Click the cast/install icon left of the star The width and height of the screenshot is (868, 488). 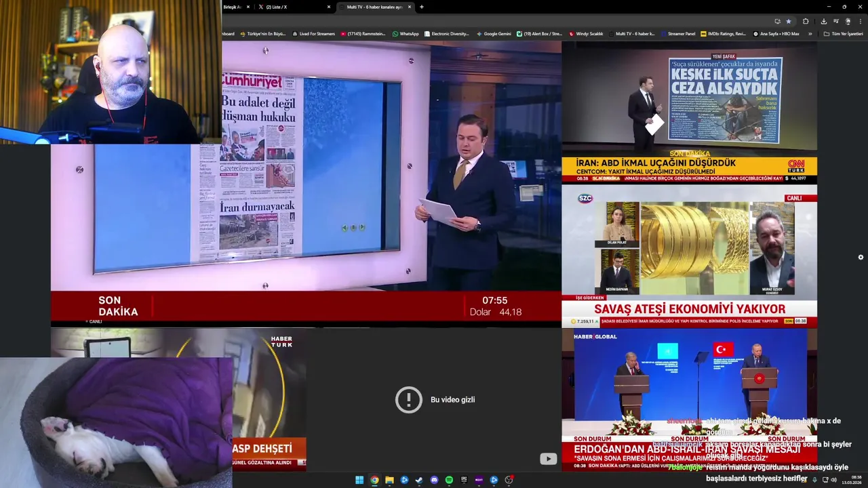pos(777,21)
